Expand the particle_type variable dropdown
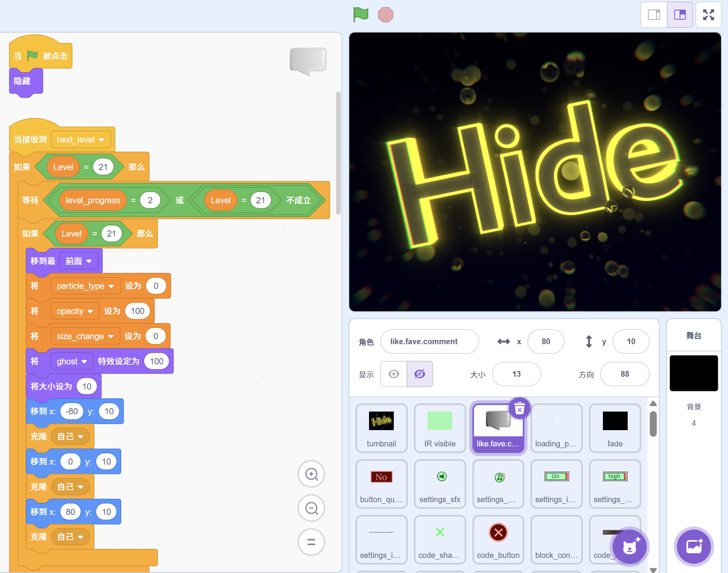Viewport: 728px width, 573px height. [111, 286]
